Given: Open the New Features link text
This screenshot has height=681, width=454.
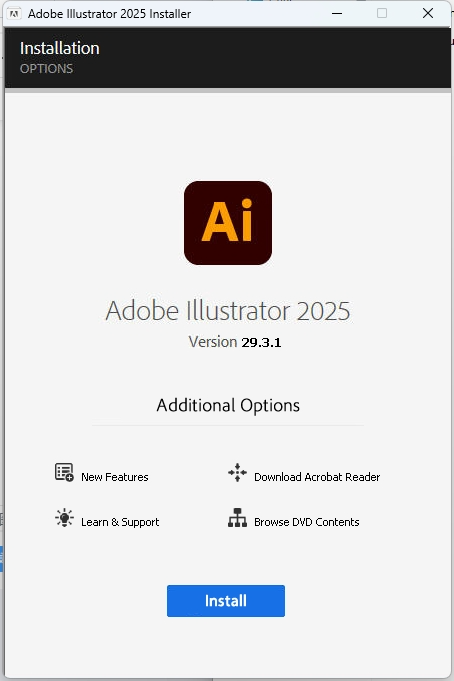Looking at the screenshot, I should click(115, 477).
